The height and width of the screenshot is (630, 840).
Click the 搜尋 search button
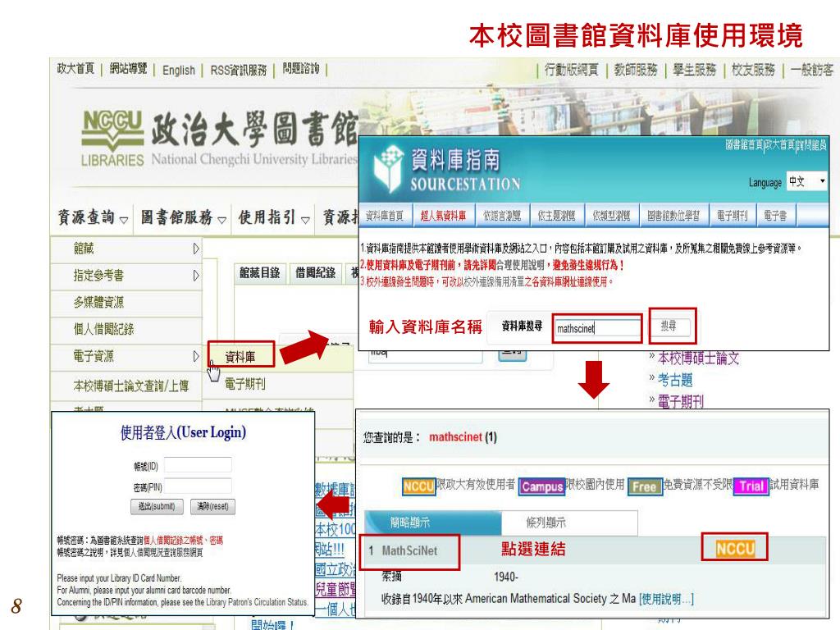click(669, 326)
